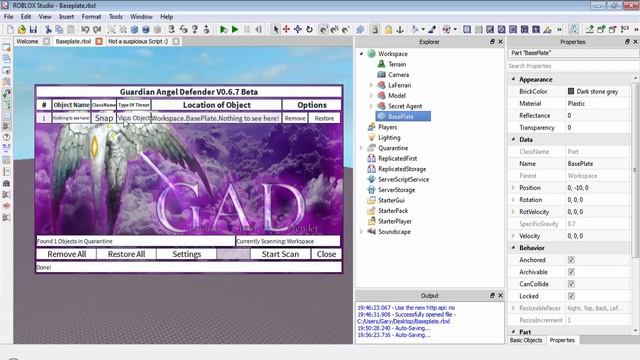Click the Terrain icon in Explorer
Image resolution: width=640 pixels, height=360 pixels.
381,64
